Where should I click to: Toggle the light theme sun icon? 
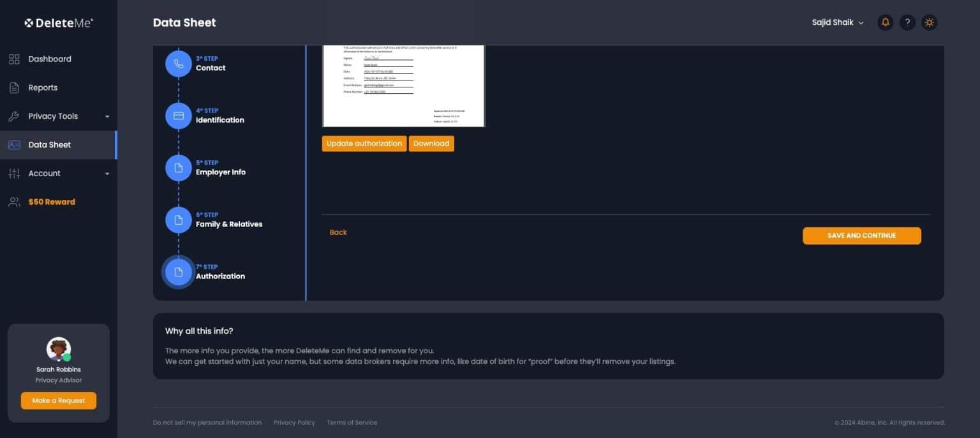click(930, 22)
